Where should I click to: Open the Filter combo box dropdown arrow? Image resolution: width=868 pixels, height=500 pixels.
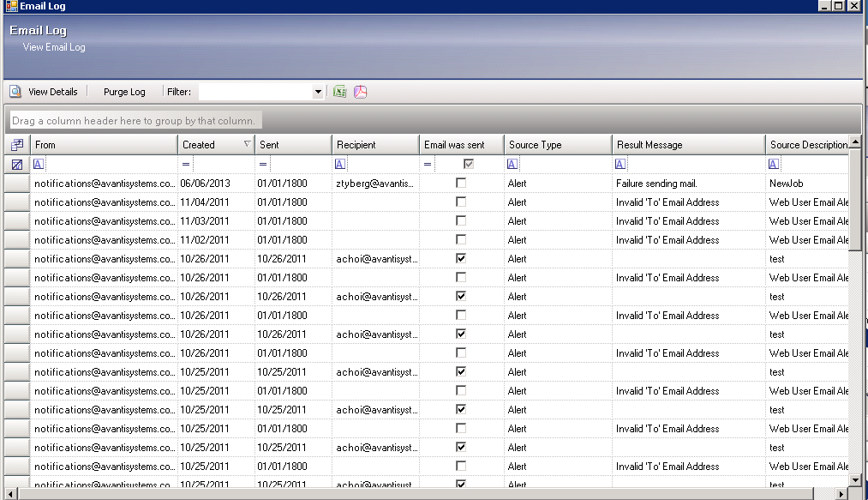point(318,92)
